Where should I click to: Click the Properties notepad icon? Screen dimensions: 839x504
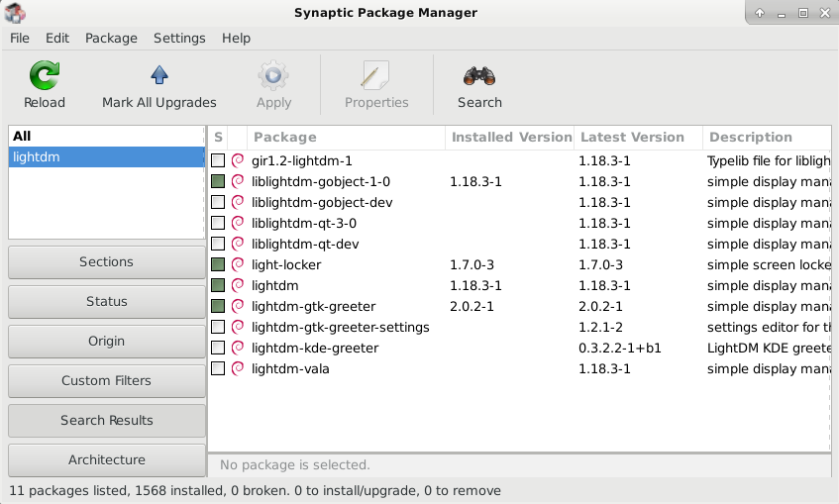[375, 75]
